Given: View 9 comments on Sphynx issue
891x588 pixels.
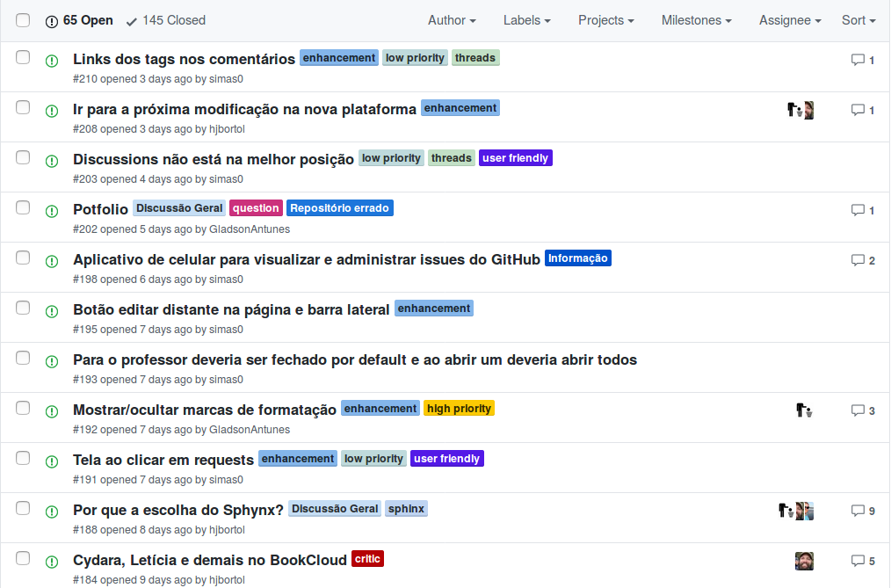Looking at the screenshot, I should pyautogui.click(x=863, y=511).
